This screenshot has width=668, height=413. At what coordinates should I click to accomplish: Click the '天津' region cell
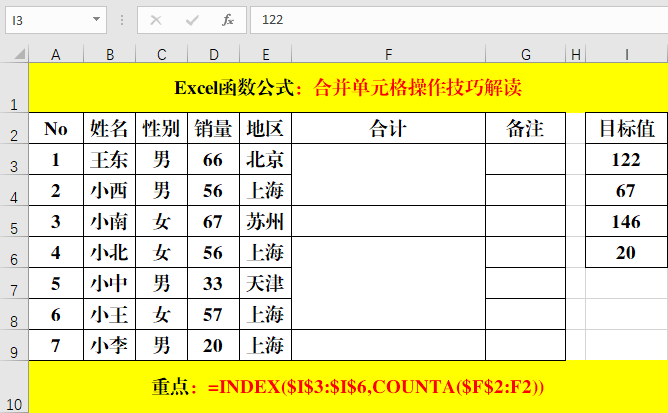pyautogui.click(x=265, y=283)
